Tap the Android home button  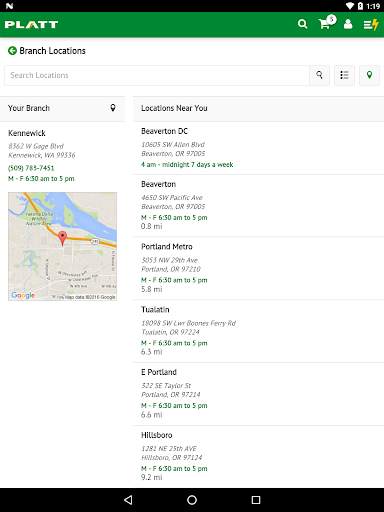click(x=192, y=500)
